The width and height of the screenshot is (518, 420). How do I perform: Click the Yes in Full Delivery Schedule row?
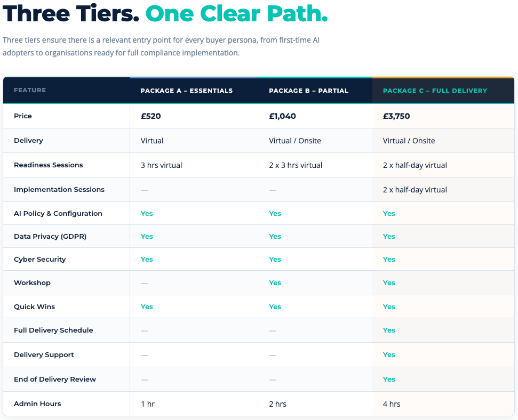coord(389,330)
